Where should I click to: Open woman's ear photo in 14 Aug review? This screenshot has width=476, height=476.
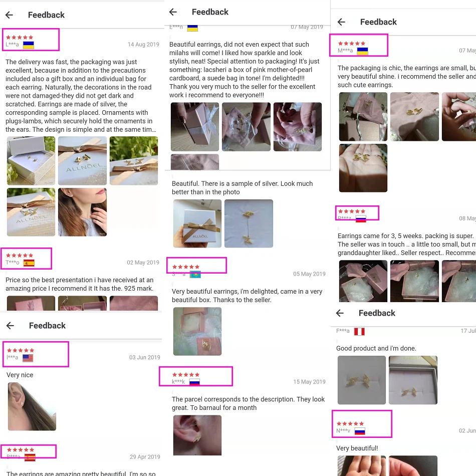coord(82,212)
